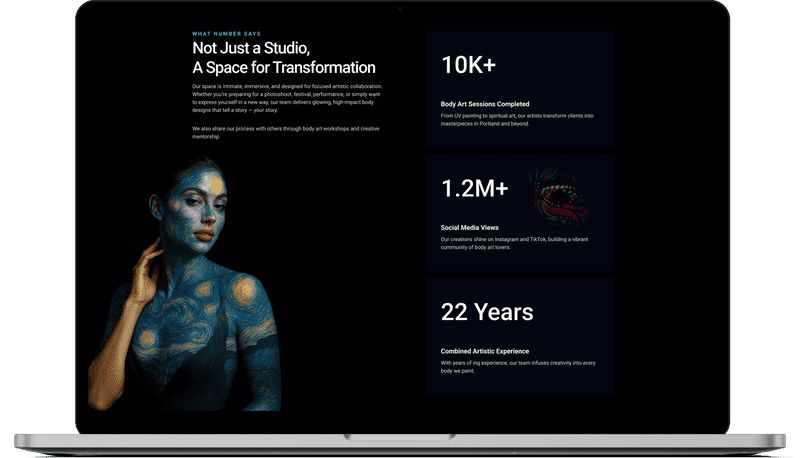Click 'Body Art Sessions Completed' title
Screen dimensions: 800x458
485,104
